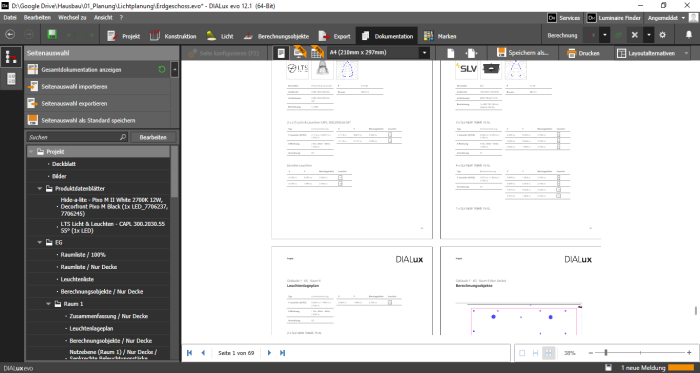Click the Speichern als... button

523,53
